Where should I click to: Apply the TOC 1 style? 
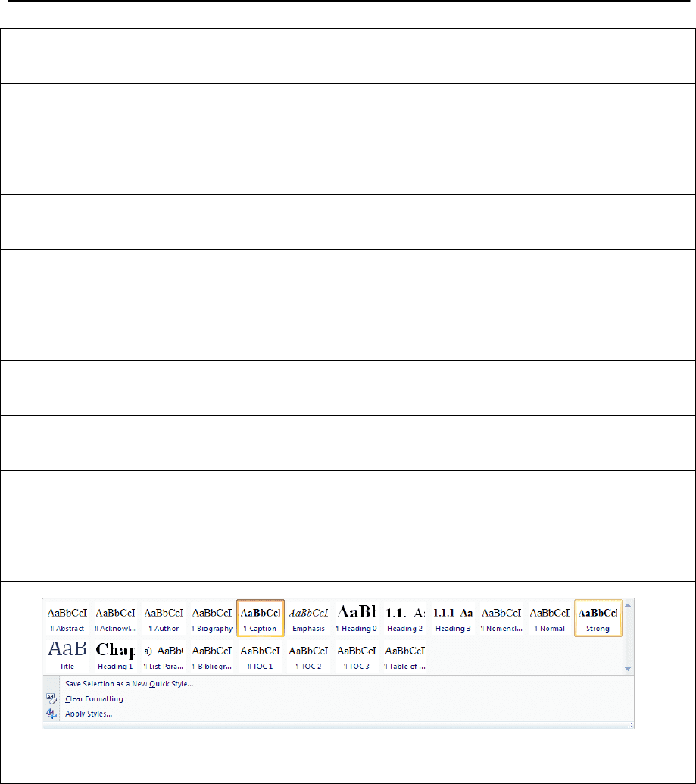click(x=261, y=656)
